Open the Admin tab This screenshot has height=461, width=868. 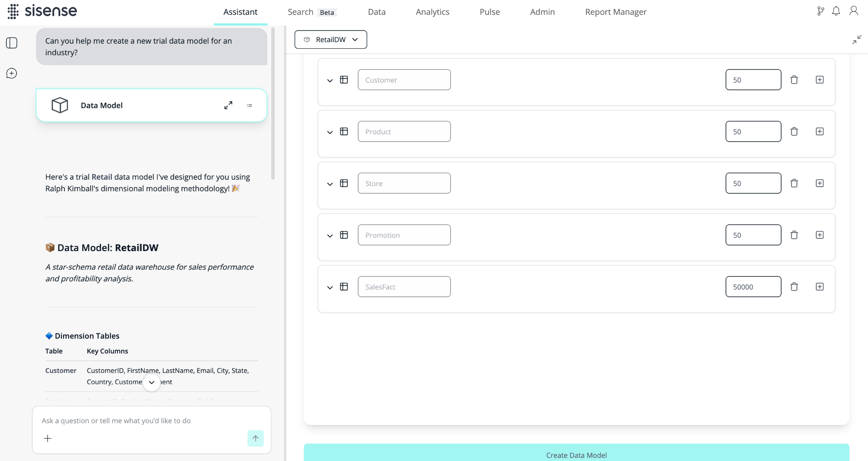click(542, 12)
